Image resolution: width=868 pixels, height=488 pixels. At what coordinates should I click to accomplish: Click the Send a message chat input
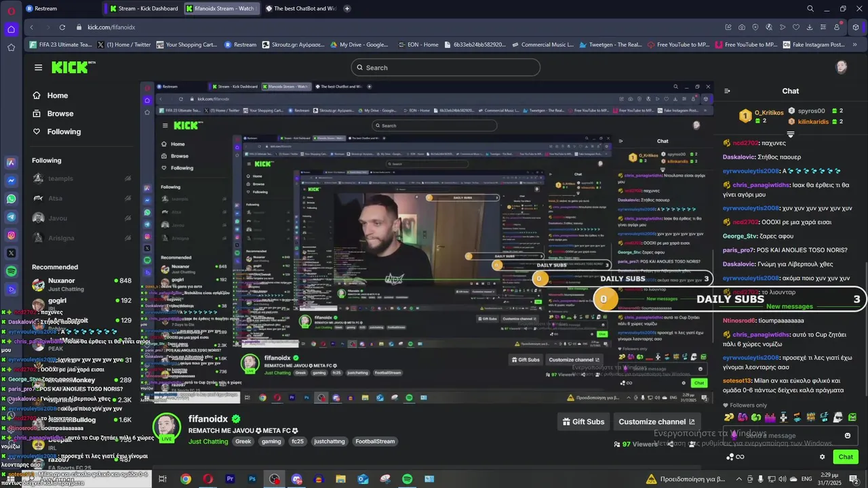(790, 435)
